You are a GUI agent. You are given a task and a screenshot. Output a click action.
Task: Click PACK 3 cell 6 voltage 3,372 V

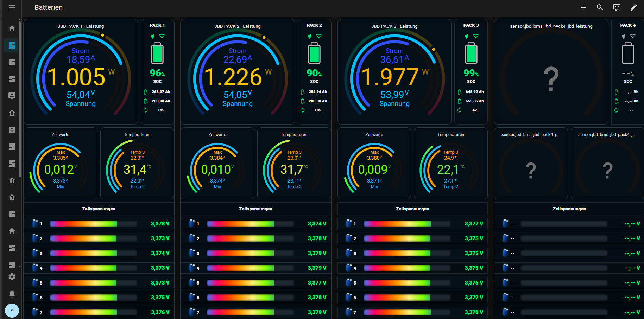474,298
